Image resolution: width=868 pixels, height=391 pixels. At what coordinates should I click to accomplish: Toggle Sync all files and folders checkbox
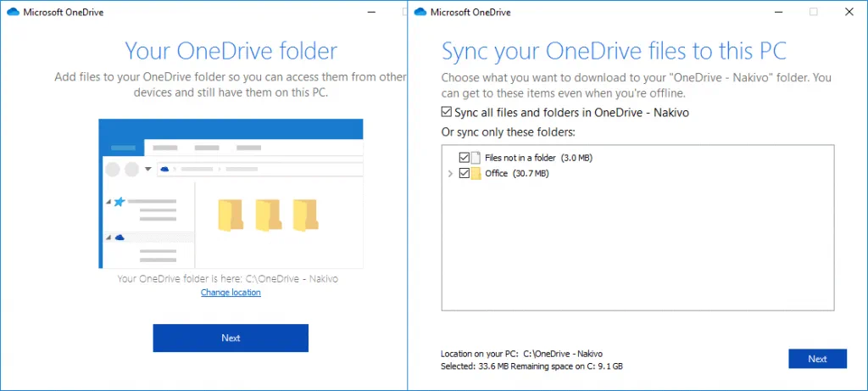(447, 112)
